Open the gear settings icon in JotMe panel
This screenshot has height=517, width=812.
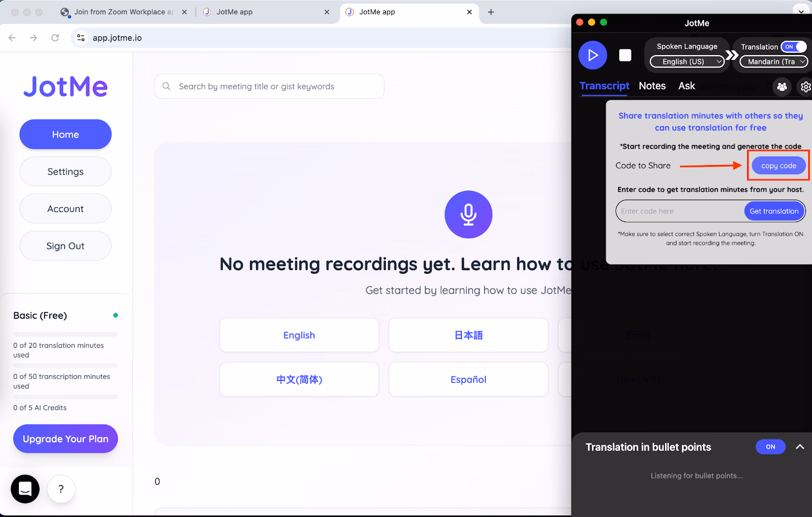(805, 87)
